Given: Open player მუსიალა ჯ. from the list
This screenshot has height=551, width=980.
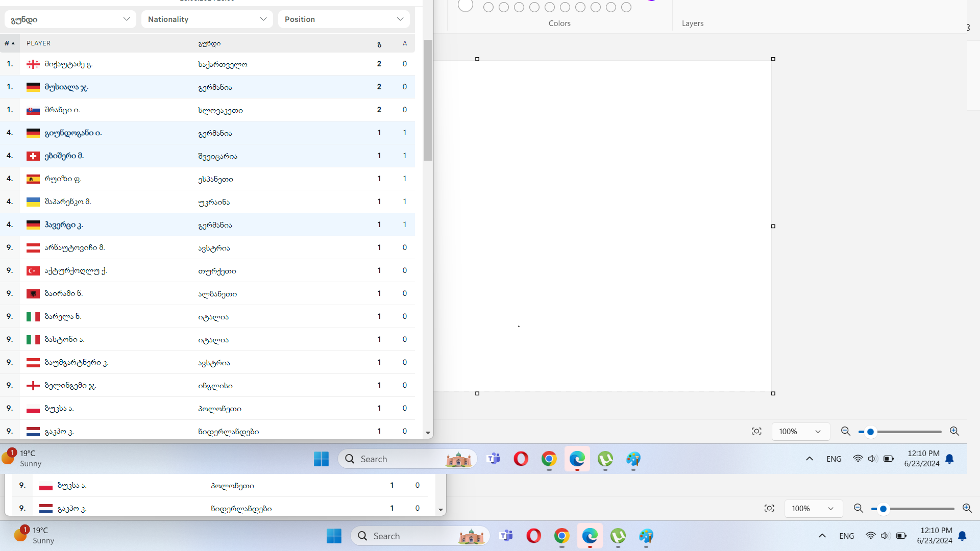Looking at the screenshot, I should tap(66, 87).
